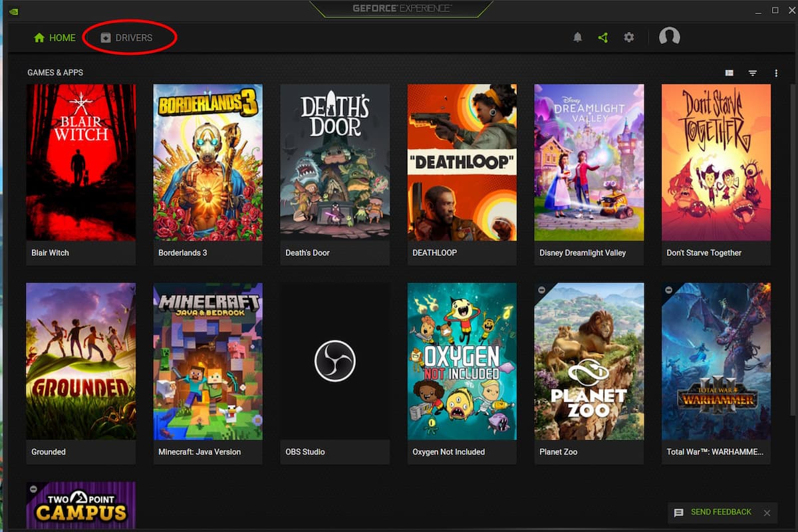Click the Planet Zoo label
Image resolution: width=798 pixels, height=532 pixels.
pos(559,452)
